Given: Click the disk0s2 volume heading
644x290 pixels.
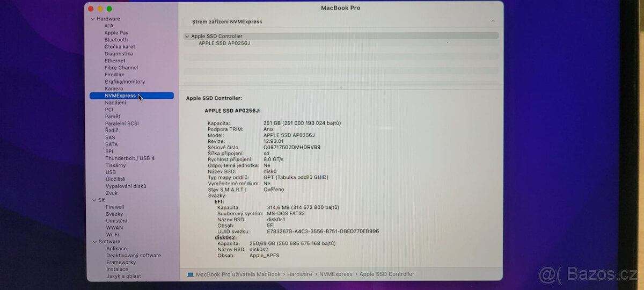Looking at the screenshot, I should tap(225, 237).
